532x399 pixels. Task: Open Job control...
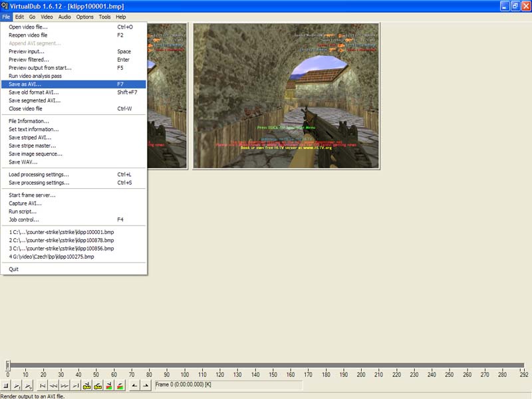click(74, 219)
